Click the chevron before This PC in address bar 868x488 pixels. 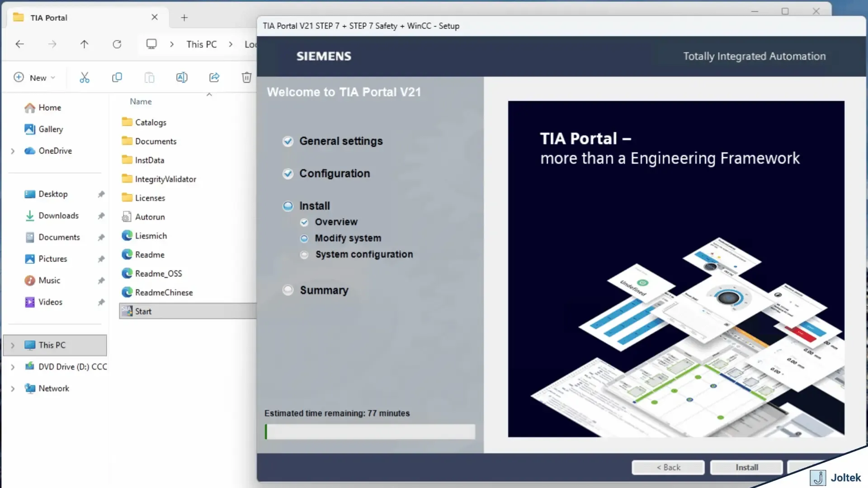(172, 44)
